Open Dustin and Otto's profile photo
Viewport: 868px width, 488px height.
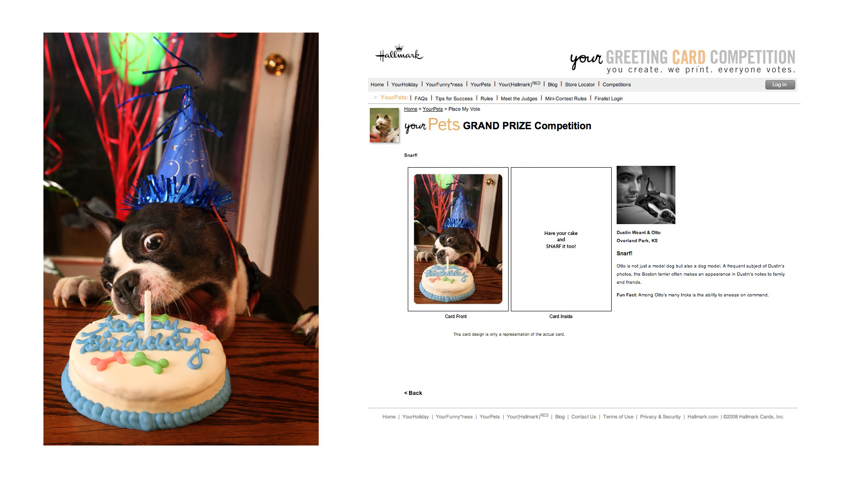[646, 195]
